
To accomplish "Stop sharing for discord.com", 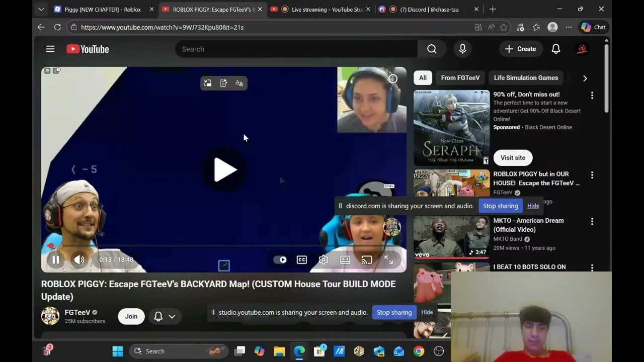I will [x=500, y=206].
